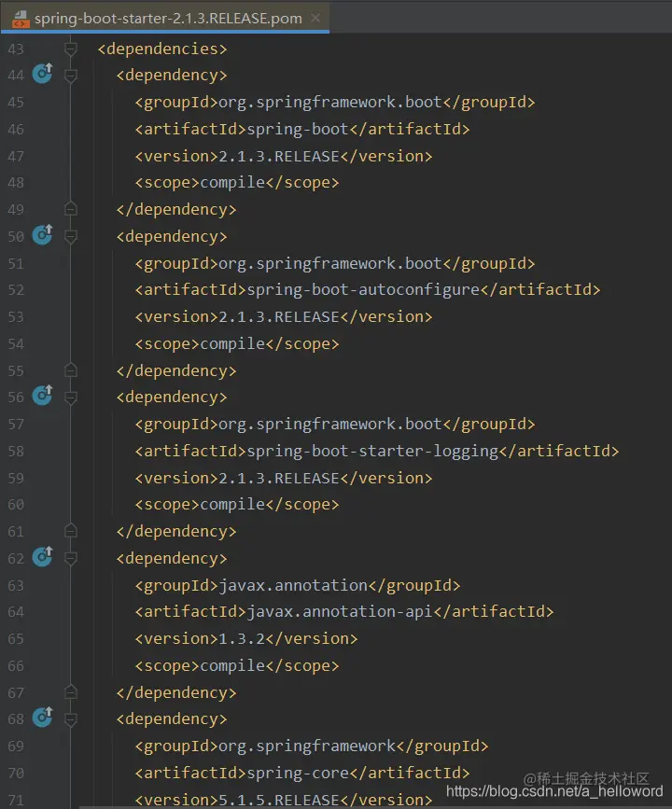Click the pom file icon in tab

click(21, 18)
